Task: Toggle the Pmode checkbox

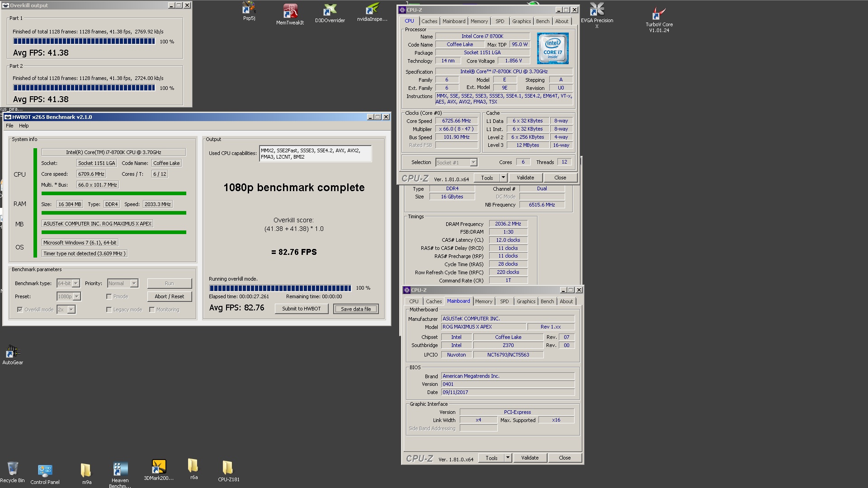Action: pyautogui.click(x=109, y=296)
